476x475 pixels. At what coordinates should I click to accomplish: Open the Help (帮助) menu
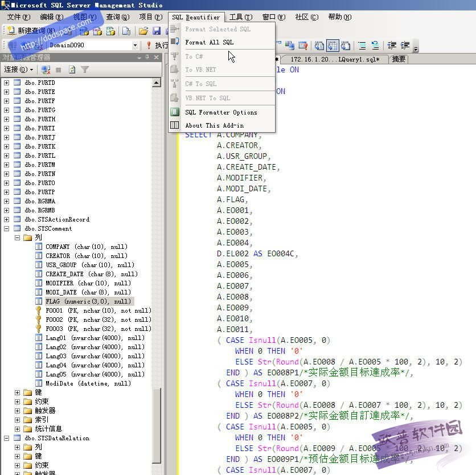click(340, 17)
